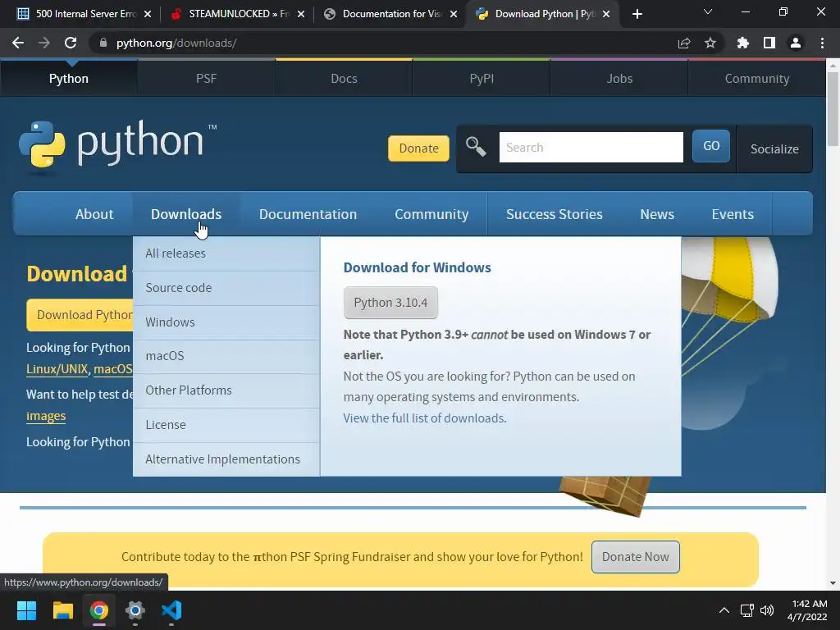
Task: Choose Other Platforms in Downloads dropdown
Action: coord(226,390)
